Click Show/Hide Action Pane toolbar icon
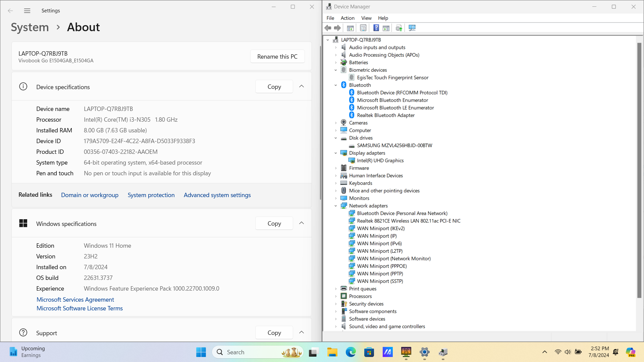The image size is (644, 362). point(386,28)
